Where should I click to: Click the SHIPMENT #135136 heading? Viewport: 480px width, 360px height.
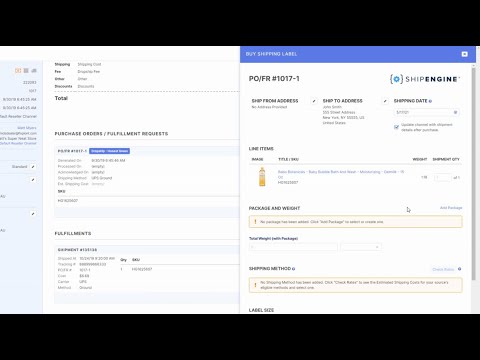point(77,250)
